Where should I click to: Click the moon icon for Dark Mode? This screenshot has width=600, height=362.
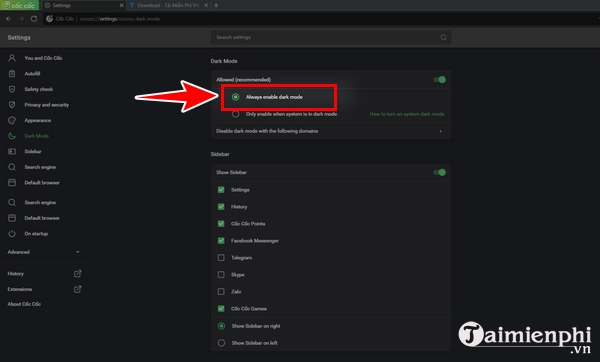(12, 136)
